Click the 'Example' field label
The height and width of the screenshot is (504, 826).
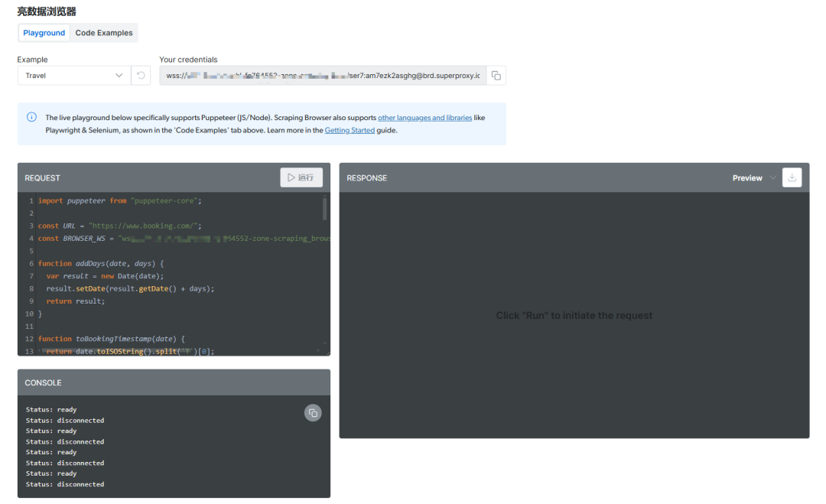coord(32,60)
